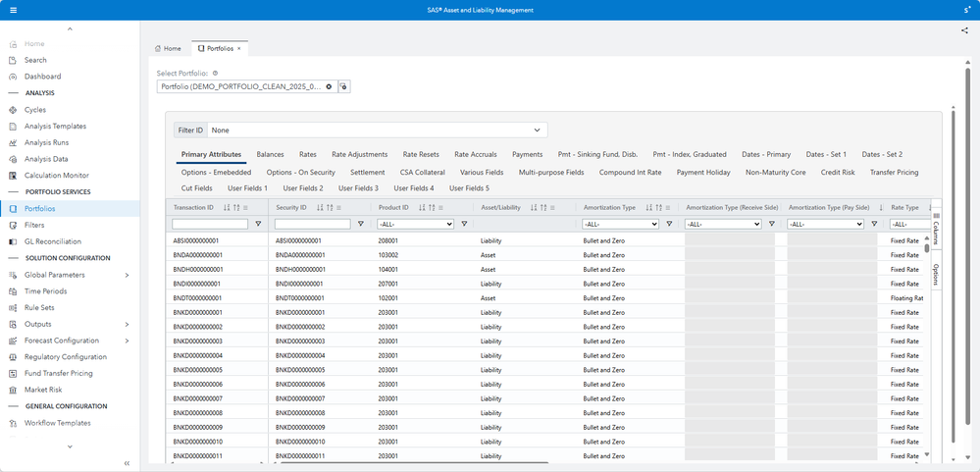Click the Product ID filter funnel icon

464,224
